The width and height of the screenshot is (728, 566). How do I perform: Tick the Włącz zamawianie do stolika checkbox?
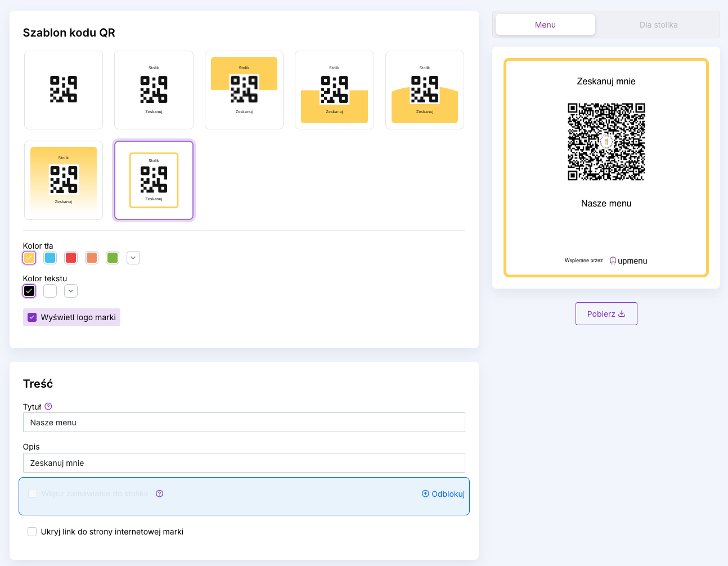33,493
